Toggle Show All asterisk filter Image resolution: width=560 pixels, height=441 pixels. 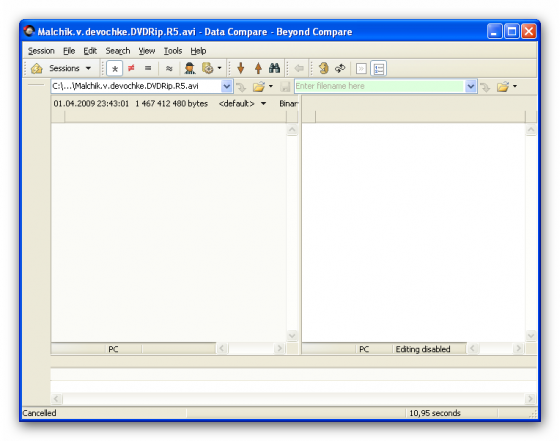(x=115, y=68)
